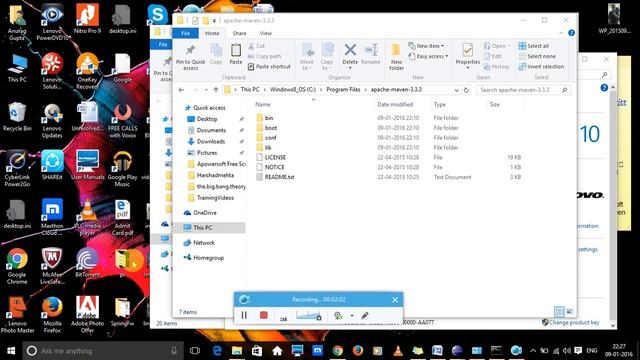Click Ask me anything search box
The image size is (640, 360).
[102, 351]
